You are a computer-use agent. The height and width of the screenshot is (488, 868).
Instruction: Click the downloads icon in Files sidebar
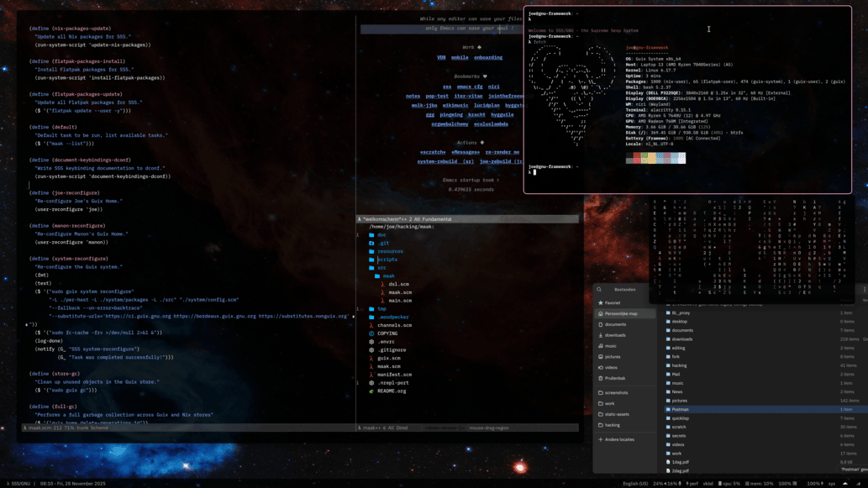[600, 335]
